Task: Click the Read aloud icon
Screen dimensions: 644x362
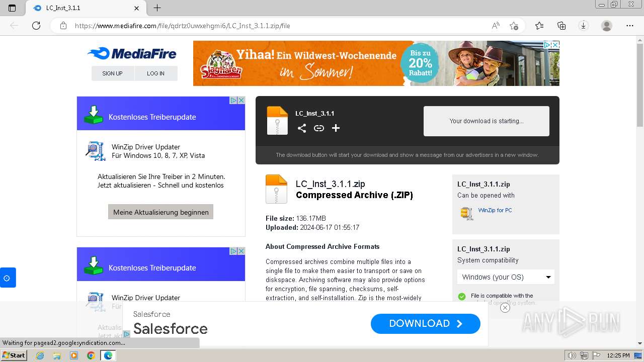Action: coord(496,26)
